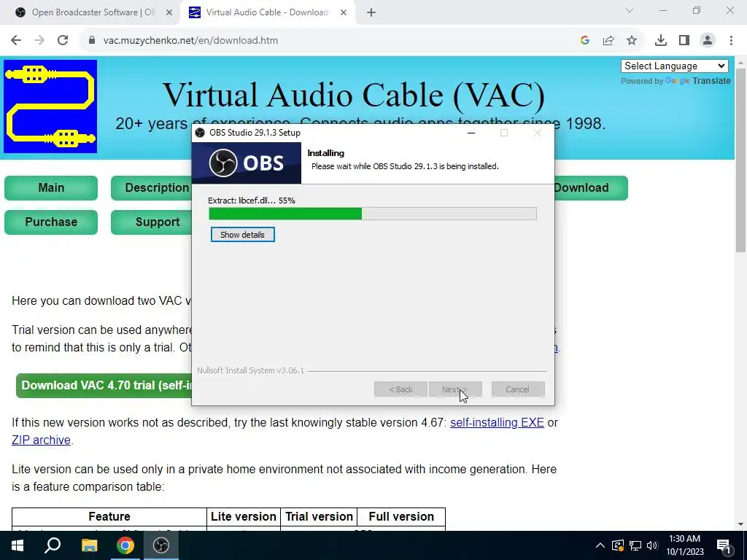Click the Feature table header
The width and height of the screenshot is (747, 560).
[x=109, y=517]
